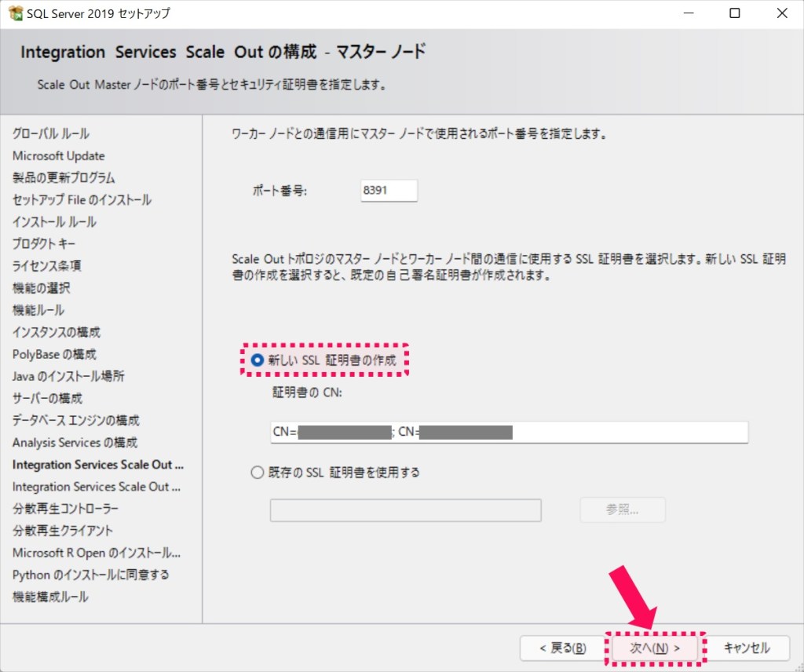The height and width of the screenshot is (672, 804).
Task: Select the bold Integration Services Scale Out step
Action: (x=98, y=465)
